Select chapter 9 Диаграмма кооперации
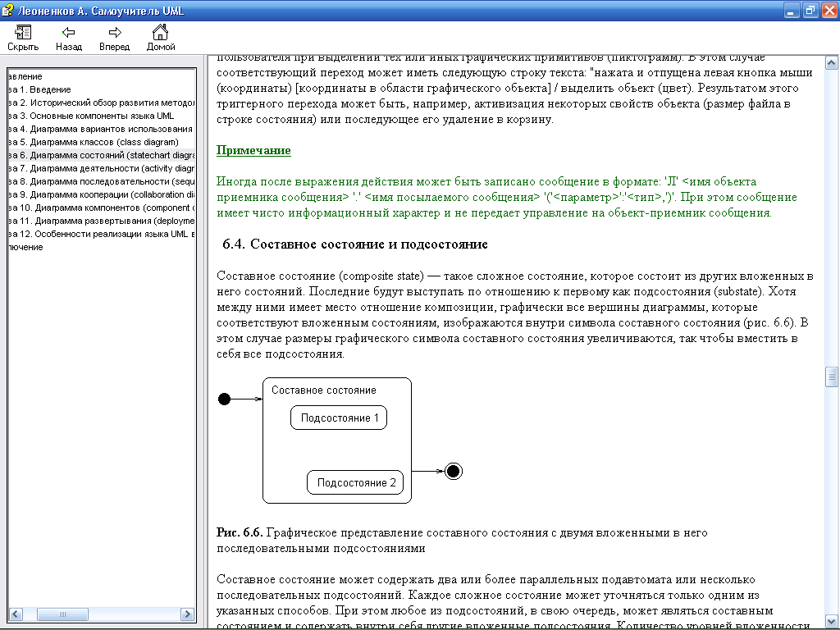Screen dimensions: 840x630 102,194
